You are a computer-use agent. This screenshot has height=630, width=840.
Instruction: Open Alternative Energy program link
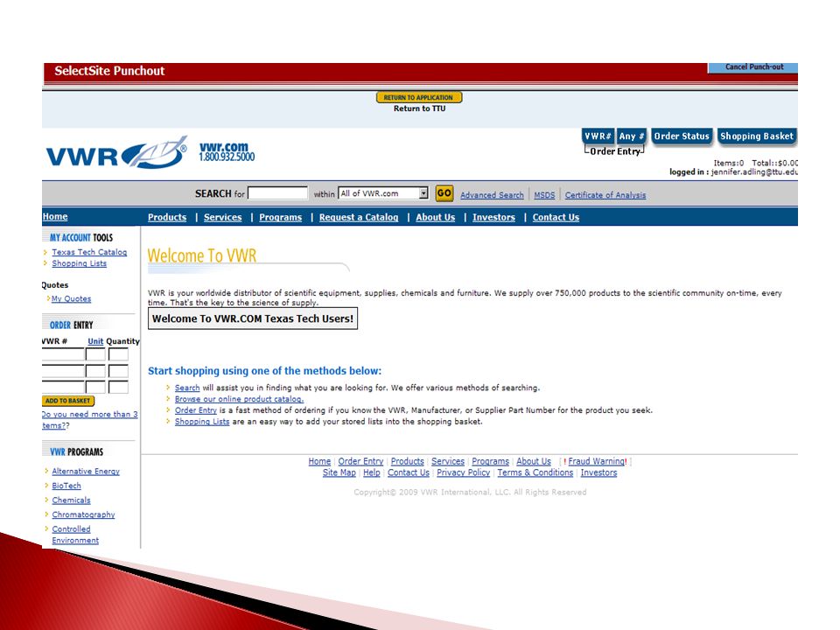86,471
